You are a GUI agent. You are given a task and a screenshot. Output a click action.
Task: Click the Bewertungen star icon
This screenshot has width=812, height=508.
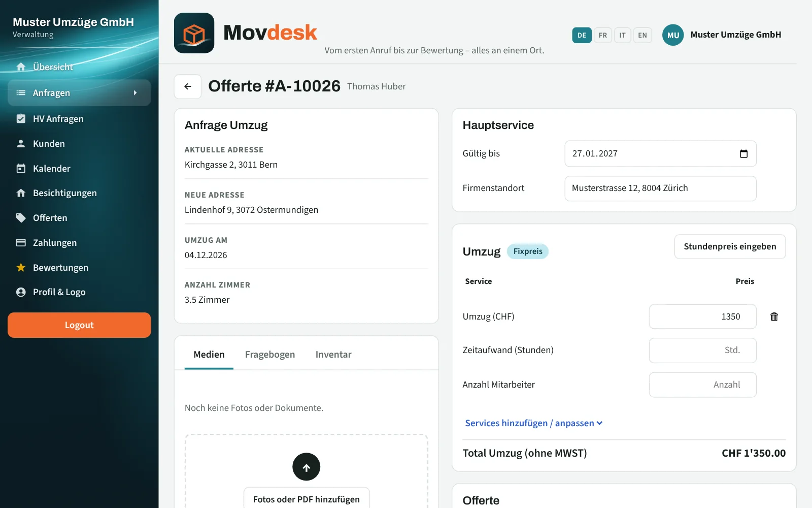[x=21, y=268]
